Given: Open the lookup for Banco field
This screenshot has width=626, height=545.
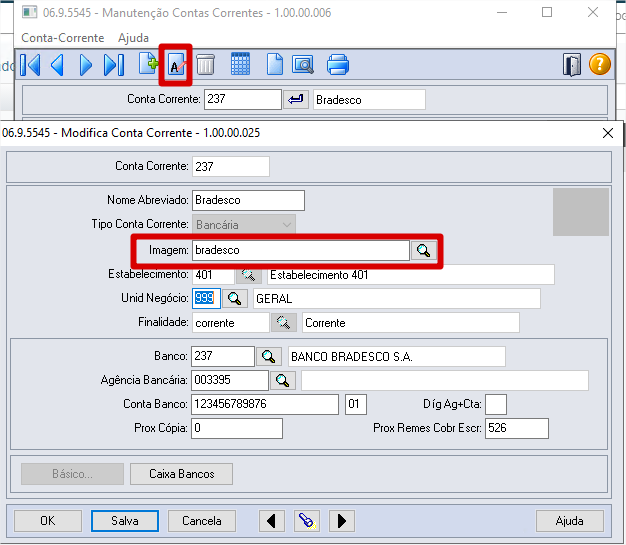Looking at the screenshot, I should tap(268, 357).
